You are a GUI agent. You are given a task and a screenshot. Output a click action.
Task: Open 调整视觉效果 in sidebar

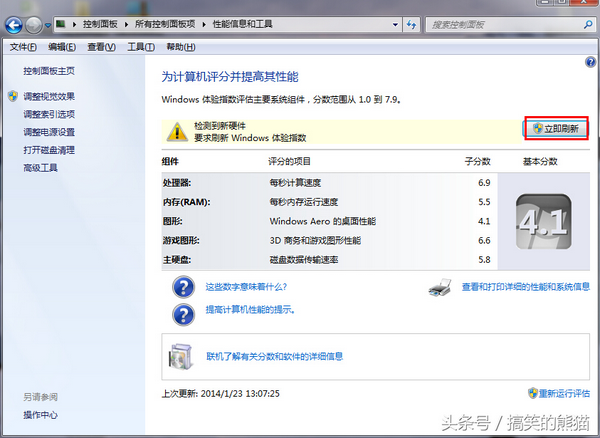pyautogui.click(x=49, y=96)
